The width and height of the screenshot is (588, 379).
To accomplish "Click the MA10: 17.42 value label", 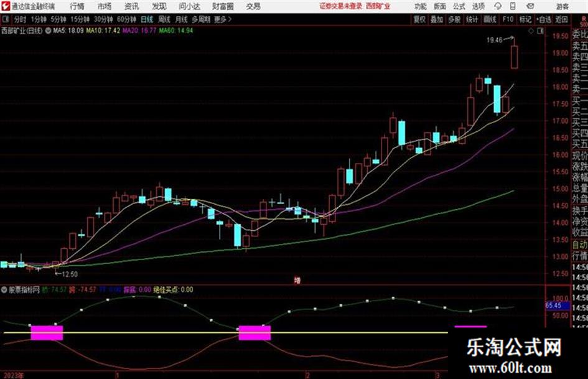I will [x=103, y=30].
